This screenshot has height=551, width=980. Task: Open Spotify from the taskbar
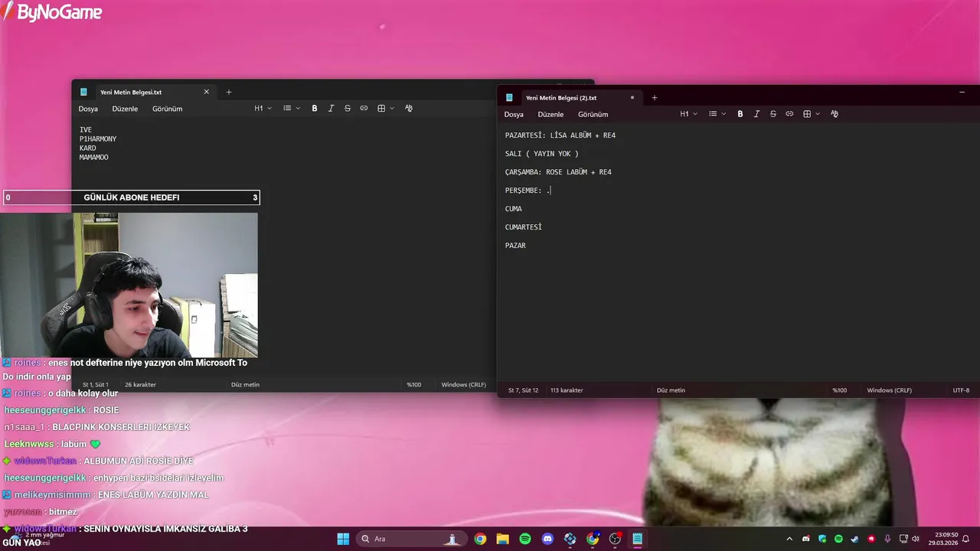525,539
